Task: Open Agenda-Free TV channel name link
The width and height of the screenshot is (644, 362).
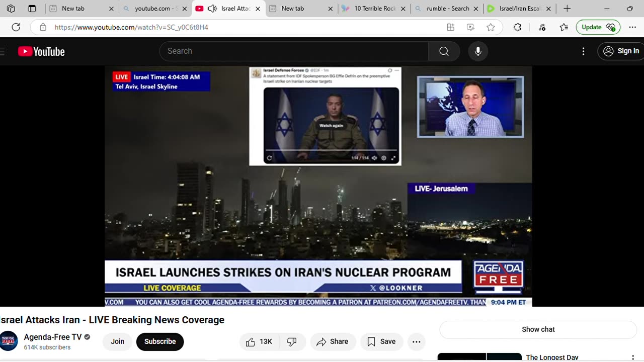Action: pos(53,337)
